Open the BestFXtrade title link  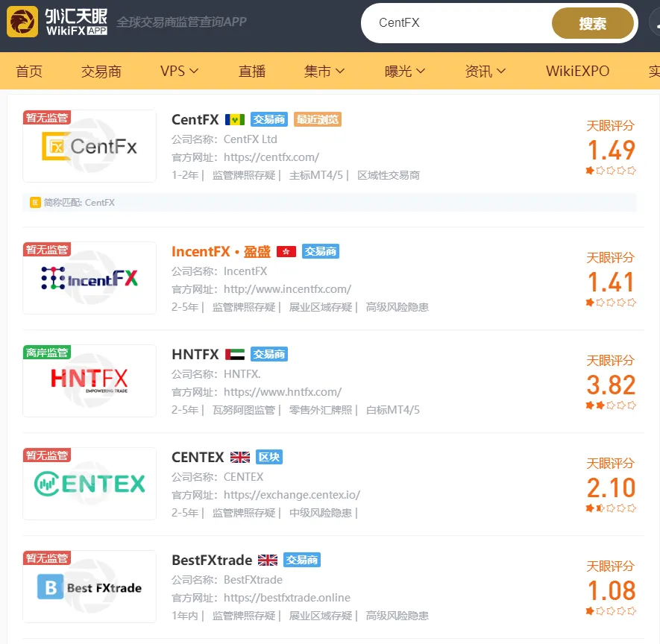[x=212, y=561]
